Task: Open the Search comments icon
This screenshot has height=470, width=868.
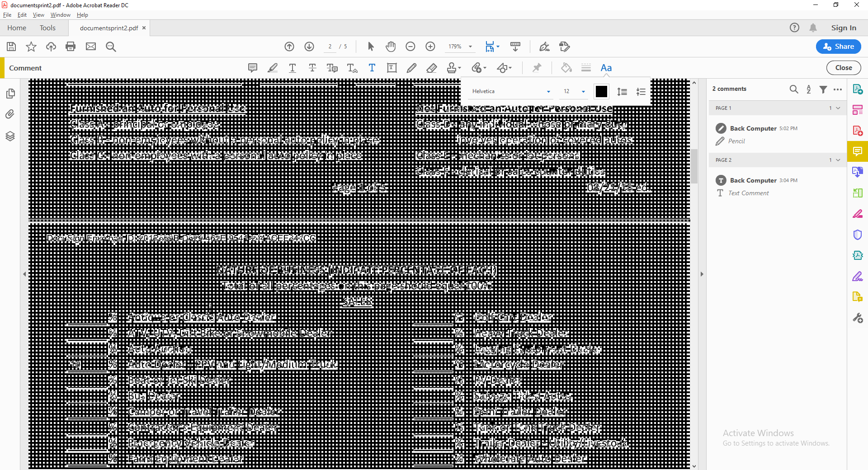Action: click(794, 89)
